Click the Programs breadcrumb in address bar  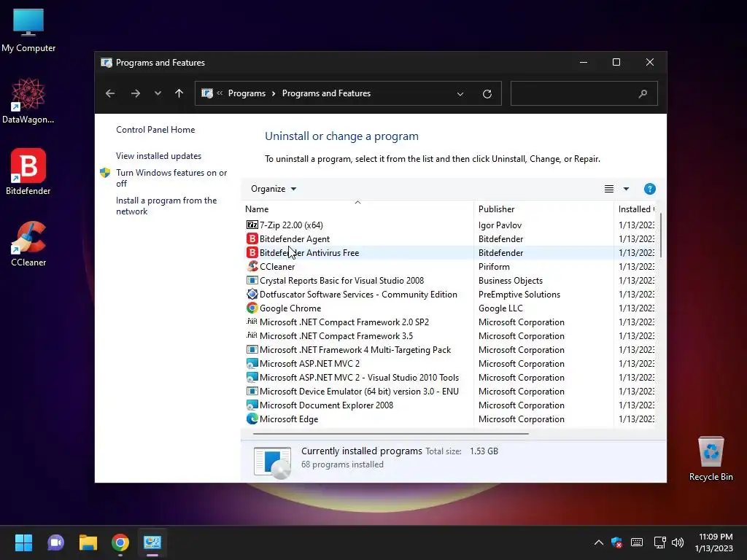coord(247,93)
